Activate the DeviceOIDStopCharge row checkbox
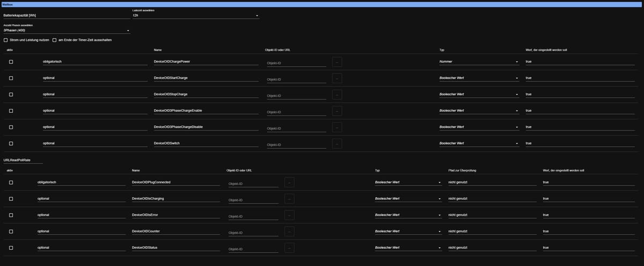Screen dimensions: 644x266 pyautogui.click(x=11, y=95)
